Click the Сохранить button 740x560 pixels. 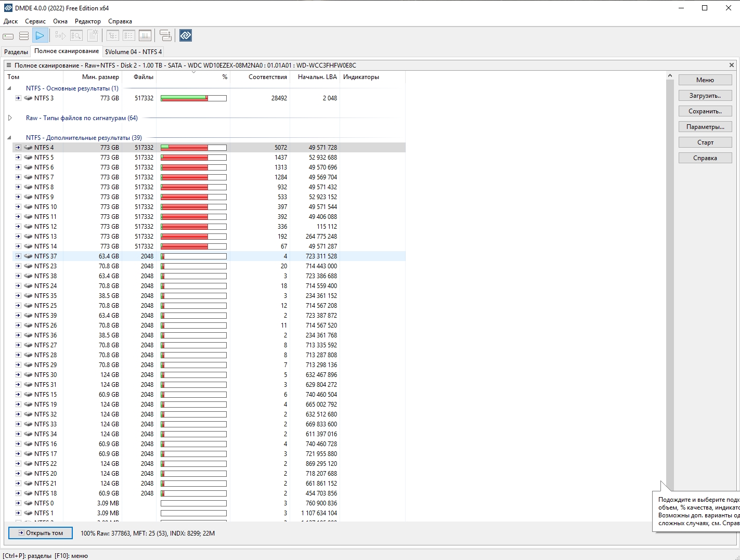[x=705, y=111]
